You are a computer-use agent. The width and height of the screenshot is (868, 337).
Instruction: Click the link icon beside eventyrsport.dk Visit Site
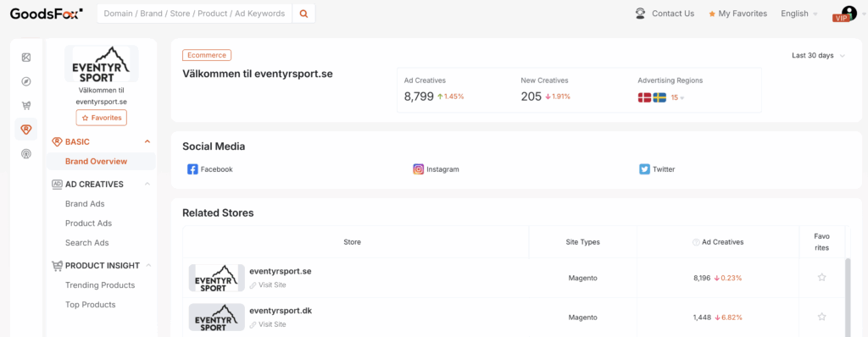tap(253, 325)
